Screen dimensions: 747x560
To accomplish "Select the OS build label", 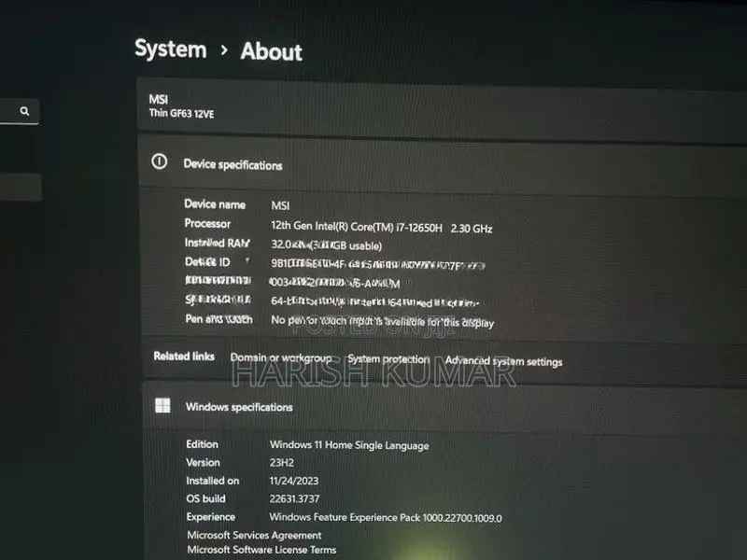I will [x=205, y=498].
